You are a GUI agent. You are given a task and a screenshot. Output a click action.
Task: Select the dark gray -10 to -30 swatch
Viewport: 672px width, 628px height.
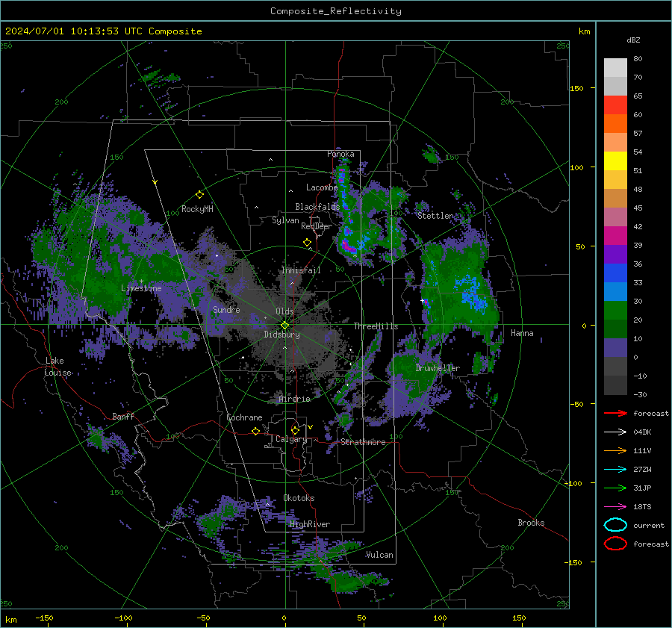615,385
